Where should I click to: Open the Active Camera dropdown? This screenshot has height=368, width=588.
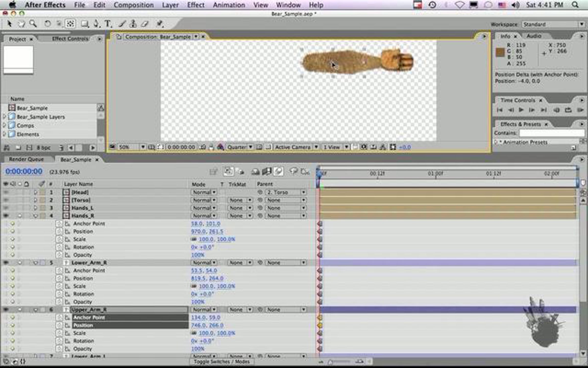coord(296,147)
